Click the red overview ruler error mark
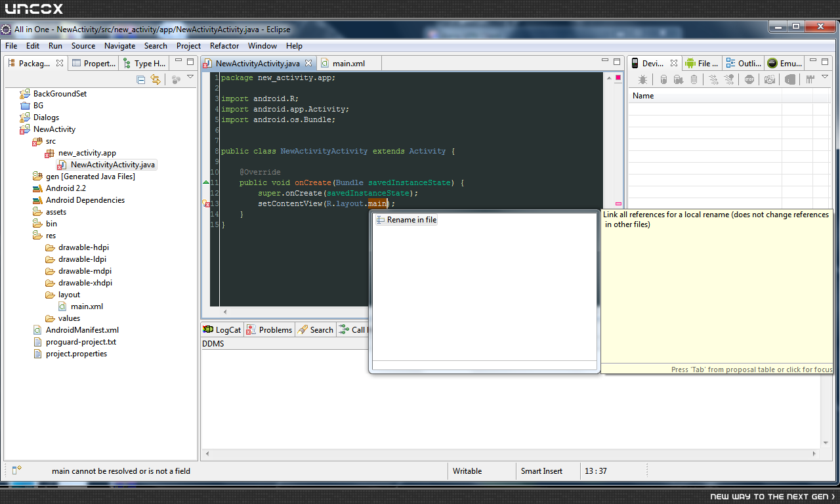This screenshot has height=504, width=840. coord(618,204)
